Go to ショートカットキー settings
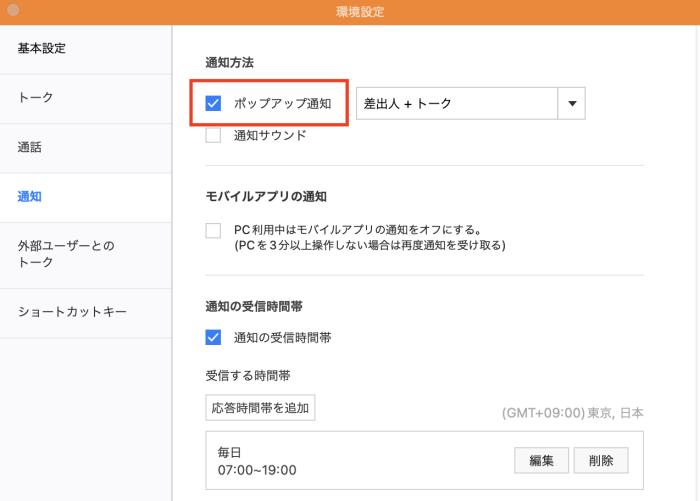 86,313
